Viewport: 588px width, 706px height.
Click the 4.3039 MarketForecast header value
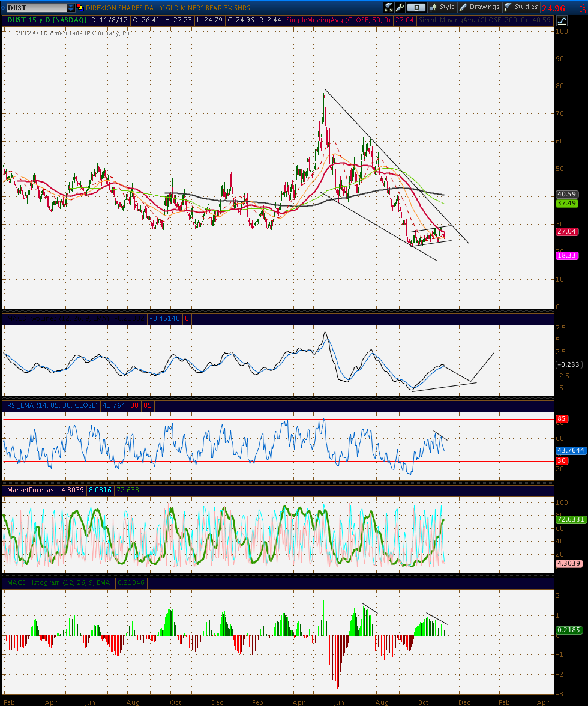point(73,490)
